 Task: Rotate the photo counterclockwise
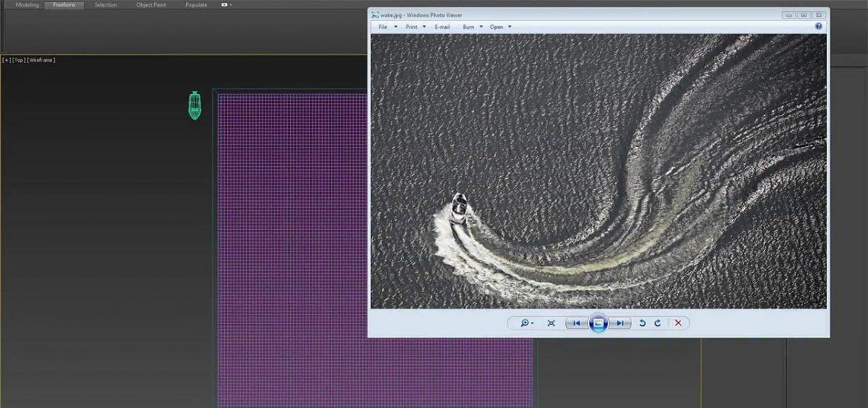pyautogui.click(x=642, y=323)
